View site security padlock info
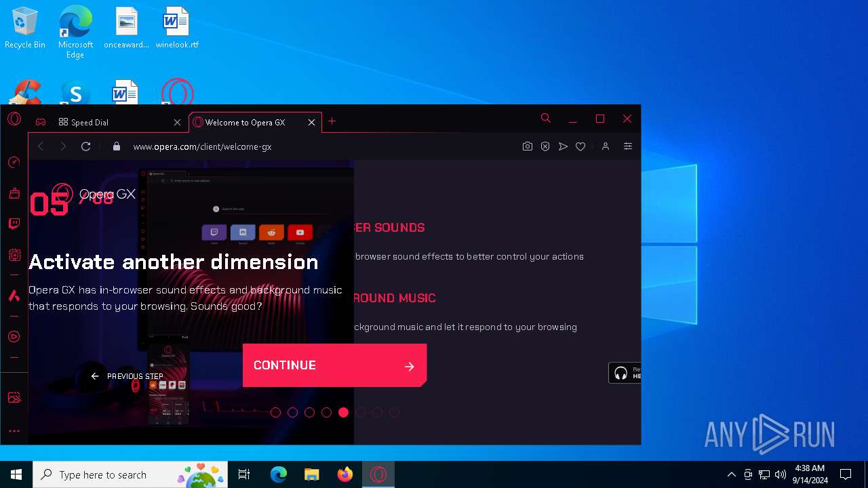This screenshot has height=488, width=868. point(117,146)
